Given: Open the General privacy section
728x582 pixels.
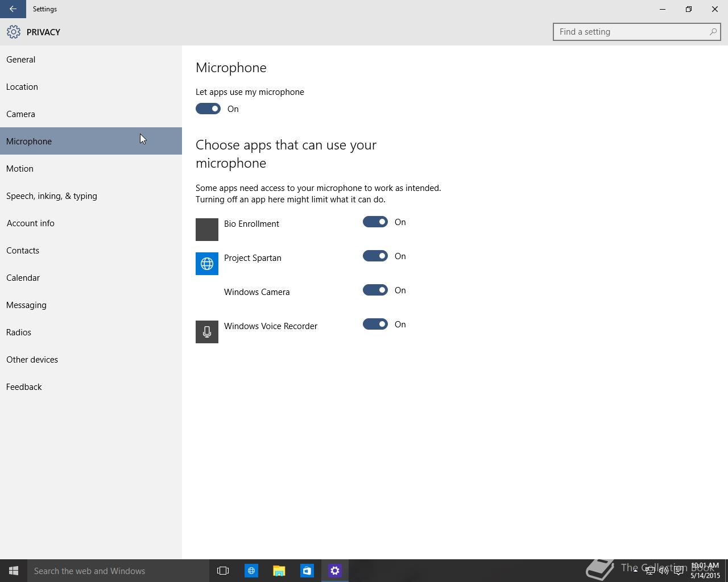Looking at the screenshot, I should click(91, 59).
